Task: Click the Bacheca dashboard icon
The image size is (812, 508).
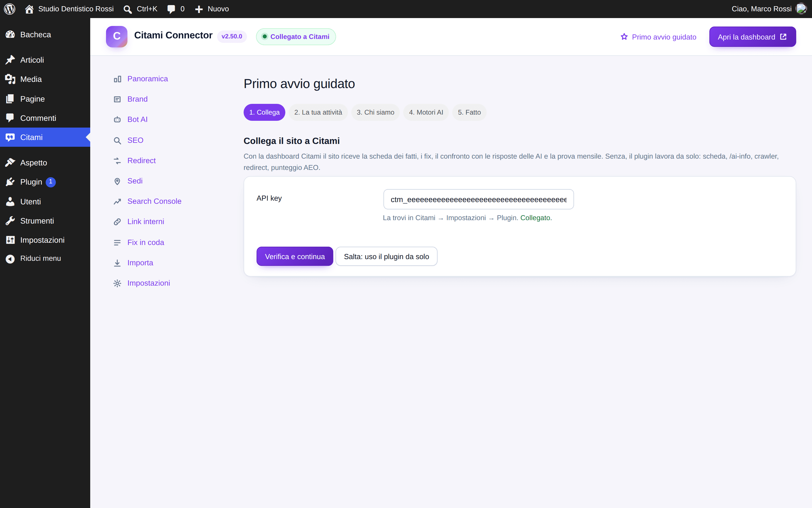Action: pyautogui.click(x=10, y=35)
